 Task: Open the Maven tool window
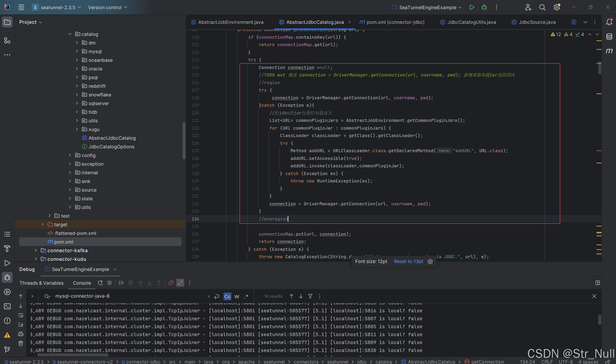(x=609, y=51)
